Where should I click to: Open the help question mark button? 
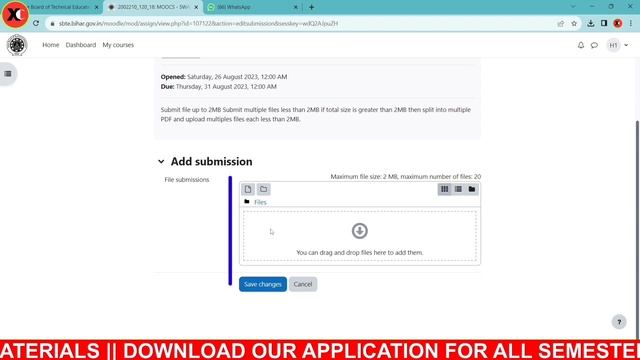click(x=619, y=322)
